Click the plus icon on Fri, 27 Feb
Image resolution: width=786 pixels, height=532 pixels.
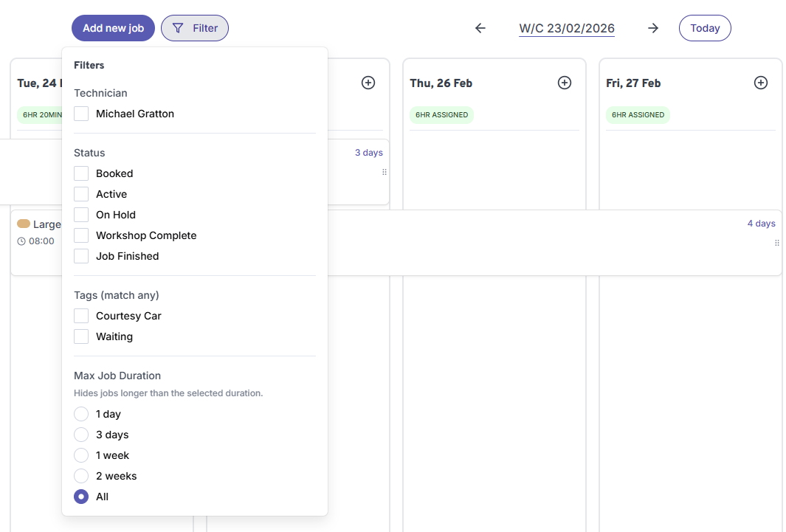point(761,83)
